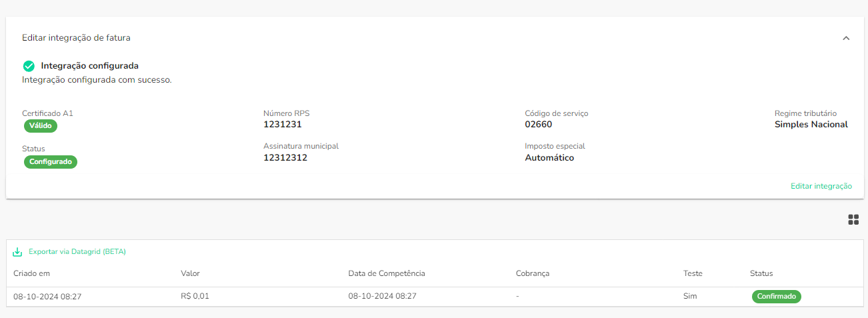Click the Confirmado status badge
The width and height of the screenshot is (868, 318).
(776, 297)
